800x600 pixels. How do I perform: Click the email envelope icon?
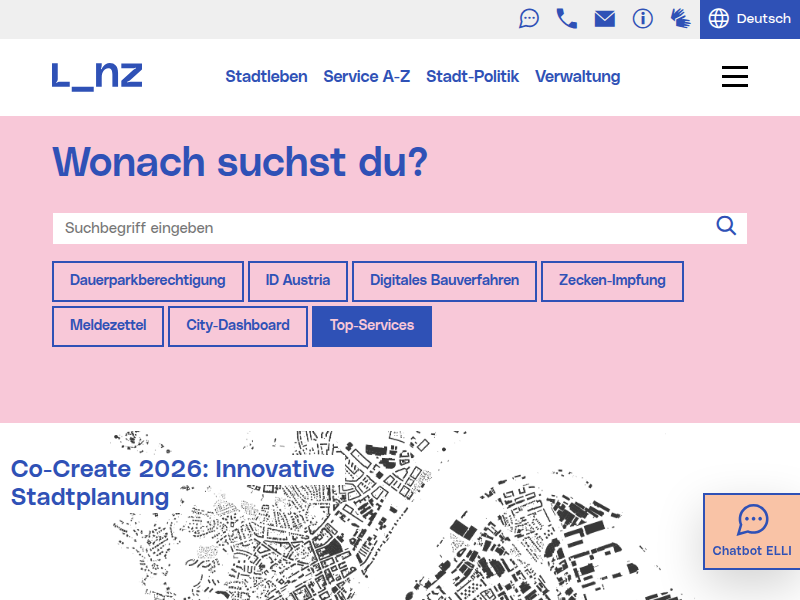605,19
